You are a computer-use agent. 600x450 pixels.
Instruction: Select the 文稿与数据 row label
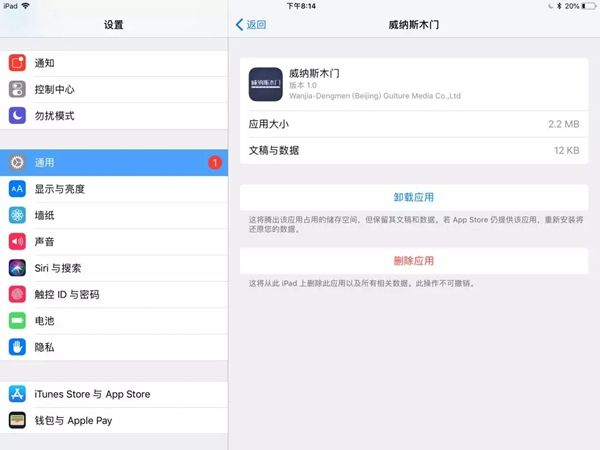[274, 150]
